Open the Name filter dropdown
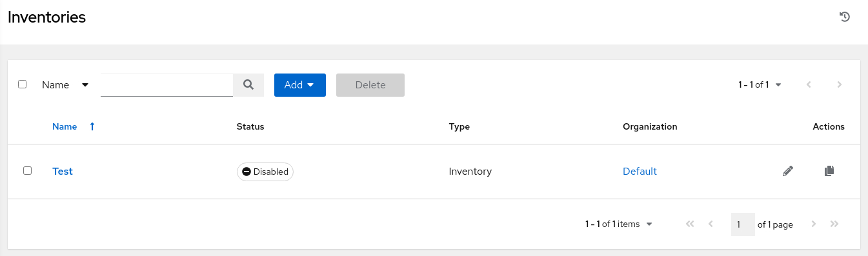Screen dimensions: 868x256 click(65, 85)
